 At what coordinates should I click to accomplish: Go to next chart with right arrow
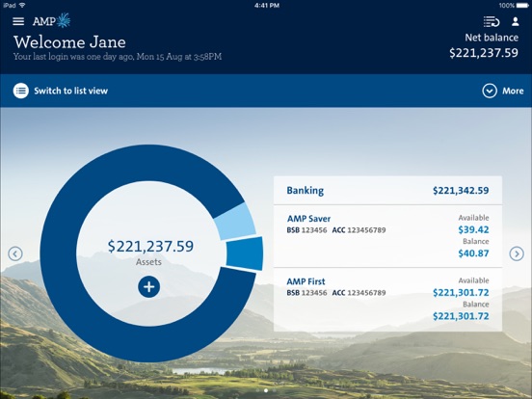click(517, 253)
